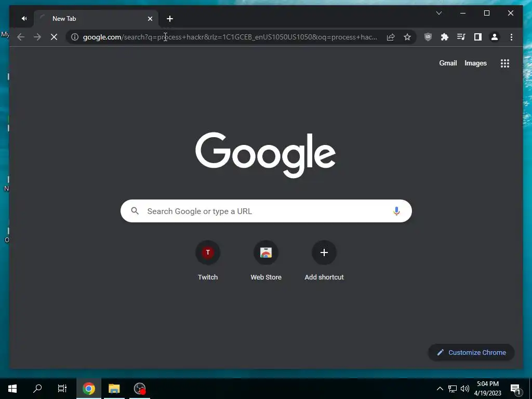Open Task View on the taskbar
Screen dimensions: 532x399
pos(62,389)
